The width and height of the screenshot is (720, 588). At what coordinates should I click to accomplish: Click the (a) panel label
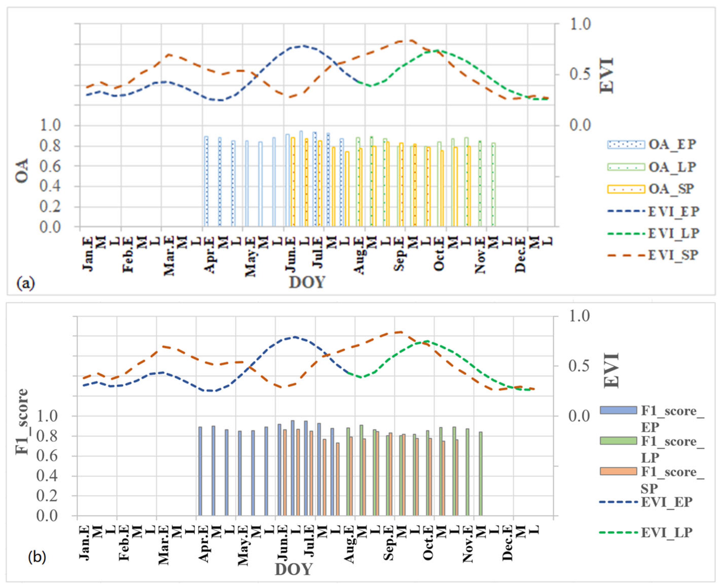[26, 283]
